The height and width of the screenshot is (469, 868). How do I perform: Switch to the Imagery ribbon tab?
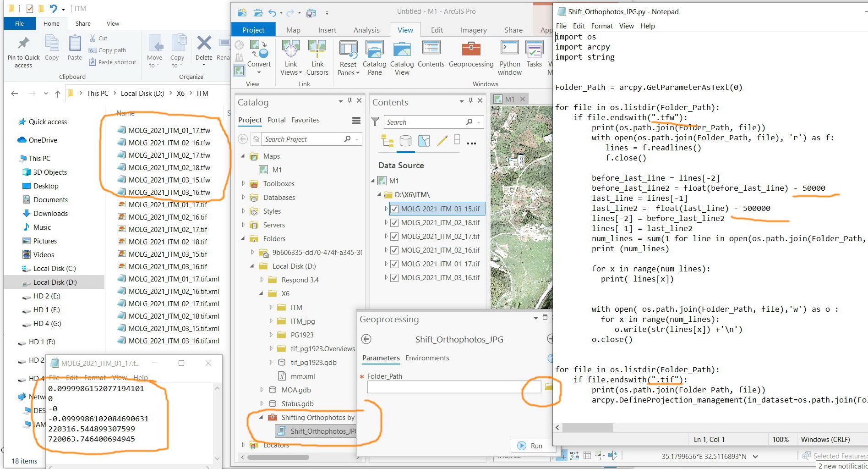(473, 29)
